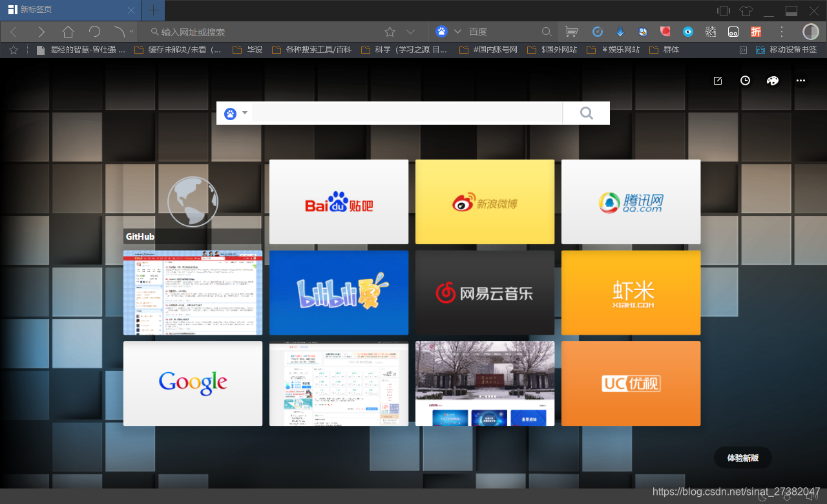Open a new tab with plus button
The width and height of the screenshot is (827, 504).
153,10
